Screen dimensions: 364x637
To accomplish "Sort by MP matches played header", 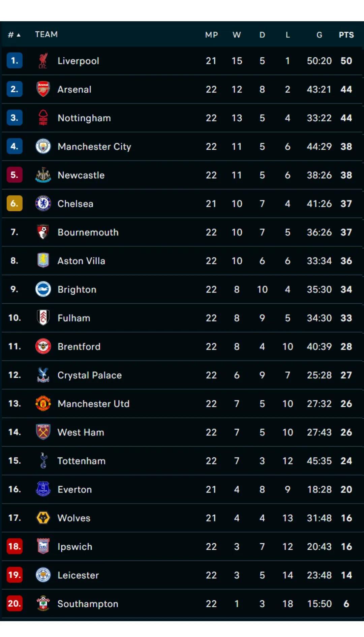I will (x=211, y=35).
